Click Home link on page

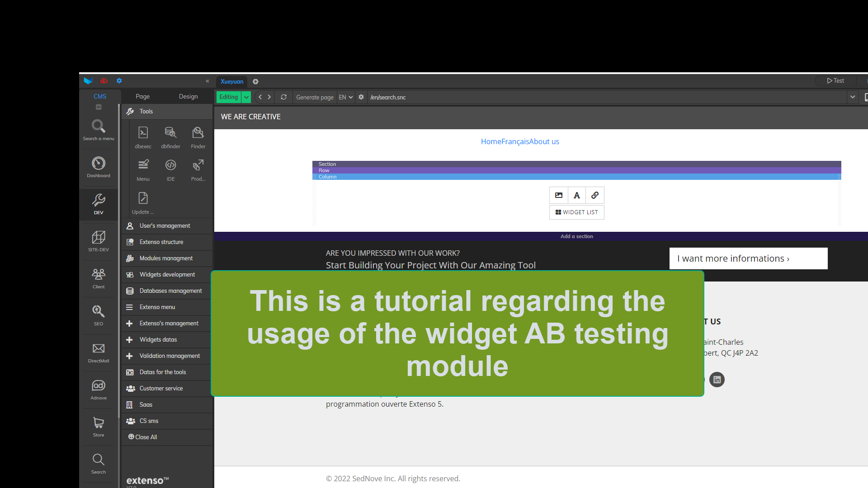tap(491, 141)
